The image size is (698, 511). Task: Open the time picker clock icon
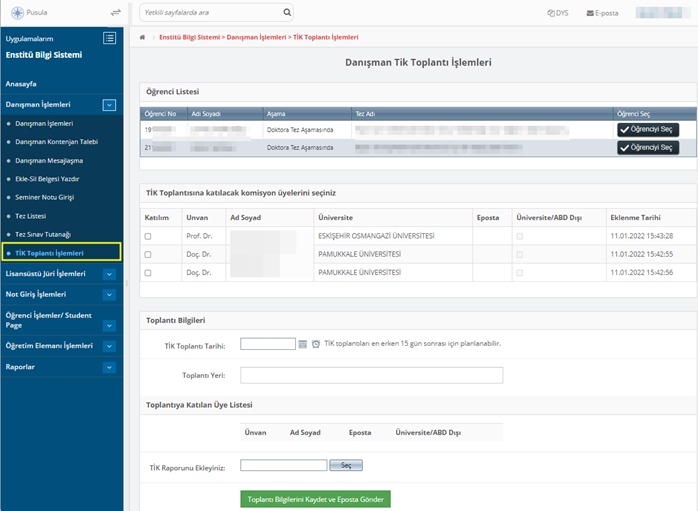(316, 344)
